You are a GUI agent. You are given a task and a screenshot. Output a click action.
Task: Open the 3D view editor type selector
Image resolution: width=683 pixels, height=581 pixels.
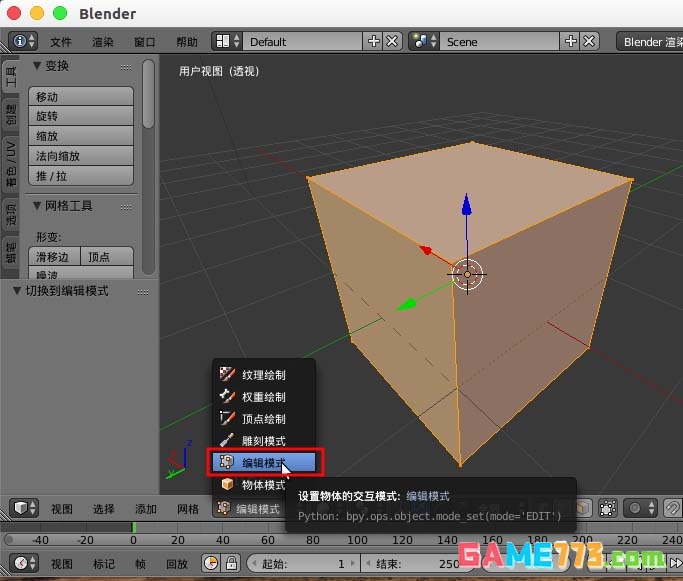tap(24, 508)
